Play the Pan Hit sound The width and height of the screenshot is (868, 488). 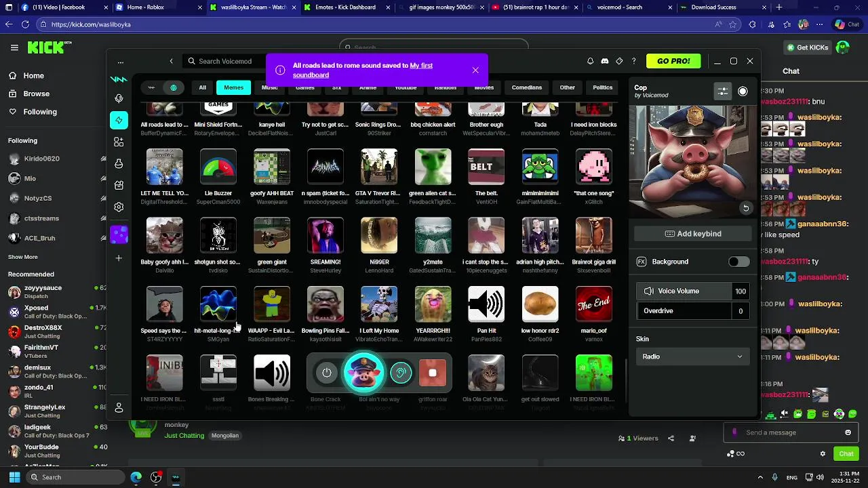(486, 304)
